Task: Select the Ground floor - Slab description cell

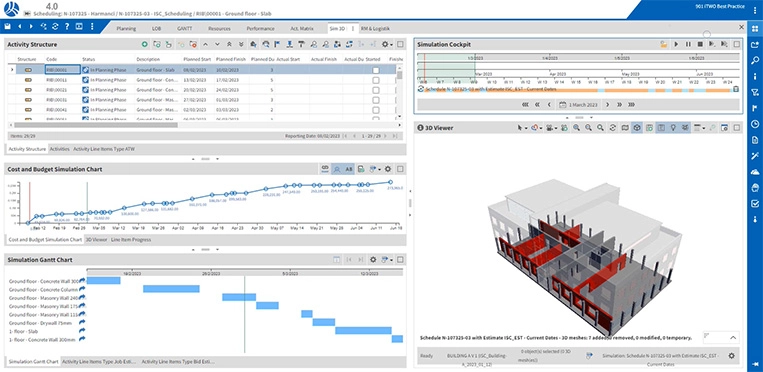Action: [158, 70]
